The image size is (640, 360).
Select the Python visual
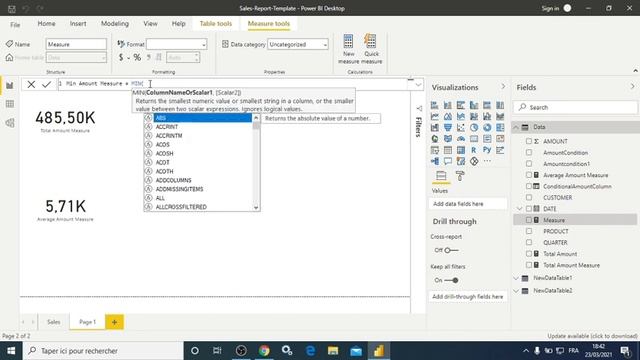[x=487, y=150]
